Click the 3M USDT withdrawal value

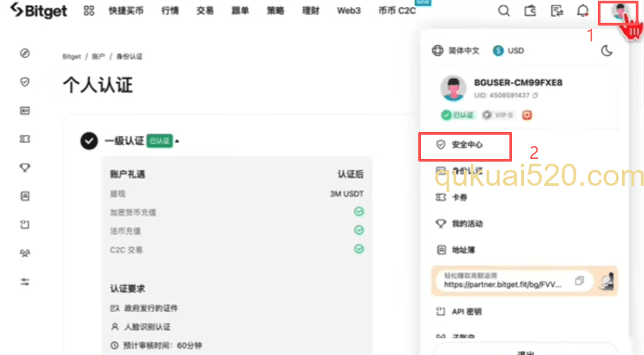click(x=347, y=193)
